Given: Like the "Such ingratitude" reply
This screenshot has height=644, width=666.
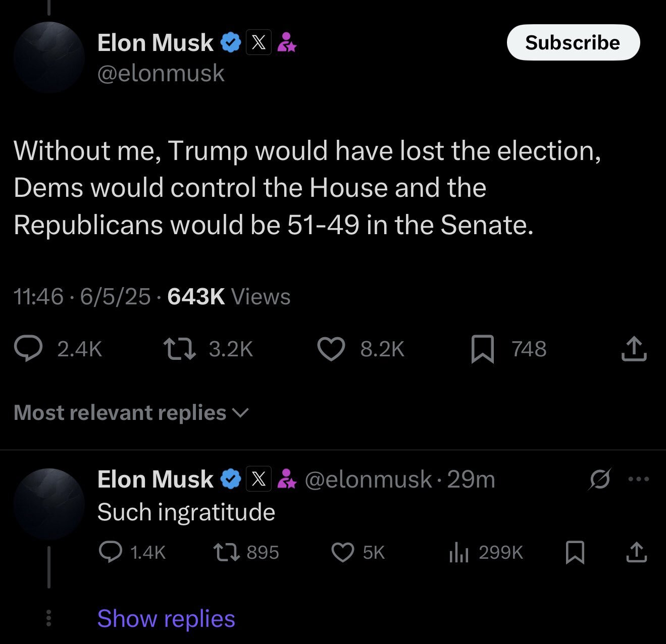Looking at the screenshot, I should click(x=342, y=552).
